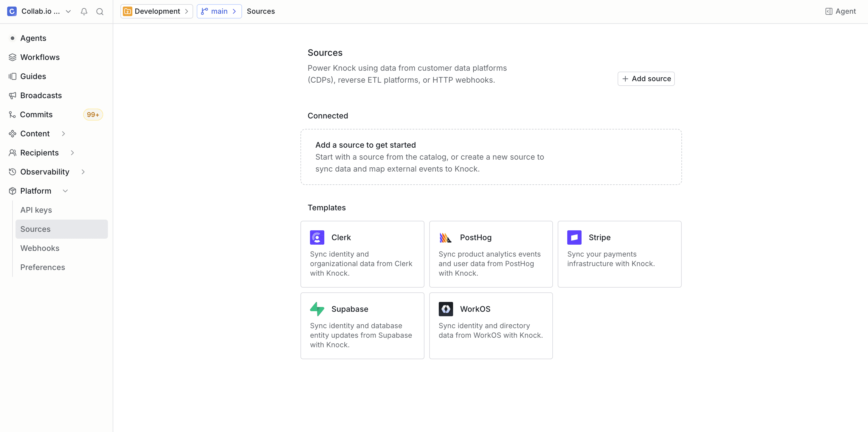
Task: Open the WorkOS template logo
Action: coord(445,309)
